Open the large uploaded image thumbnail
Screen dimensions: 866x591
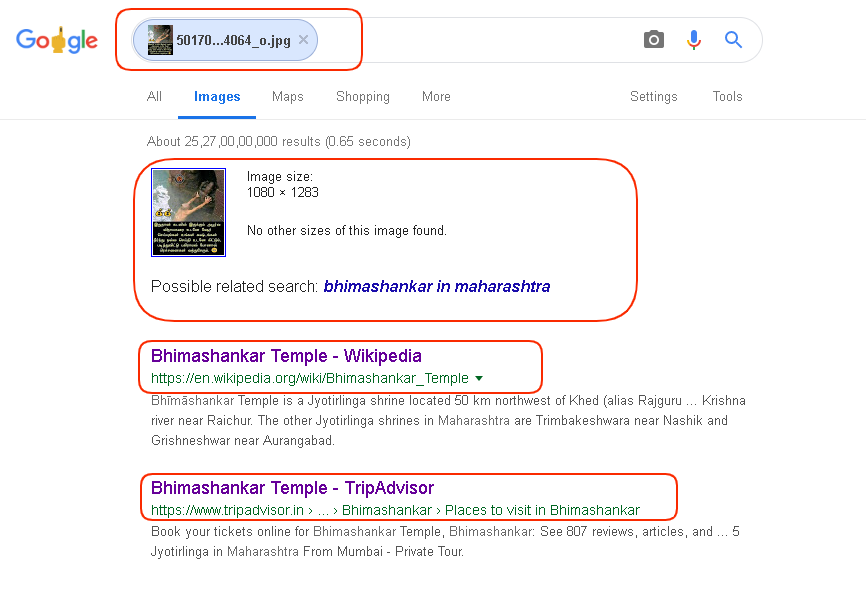coord(188,213)
